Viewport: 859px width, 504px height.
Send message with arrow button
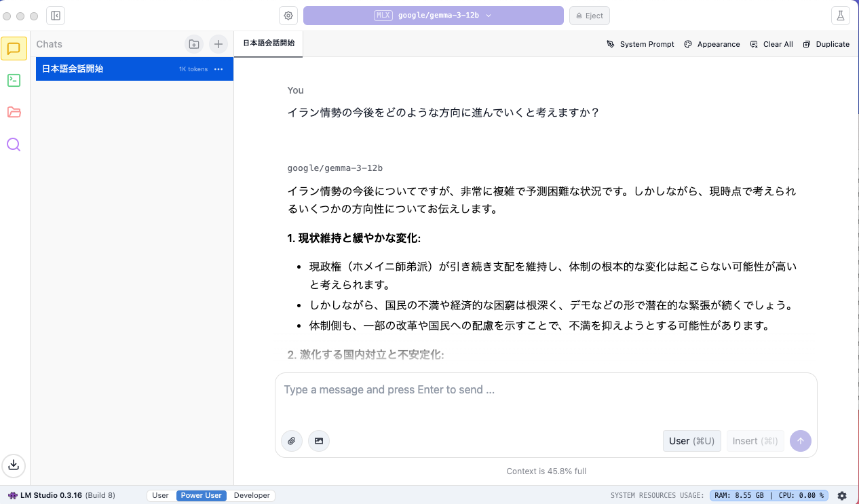(801, 441)
